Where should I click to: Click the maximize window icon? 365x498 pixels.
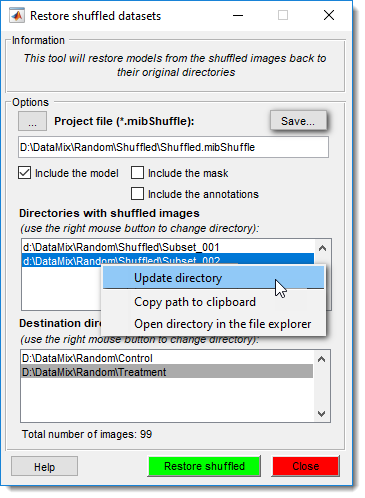pyautogui.click(x=283, y=15)
